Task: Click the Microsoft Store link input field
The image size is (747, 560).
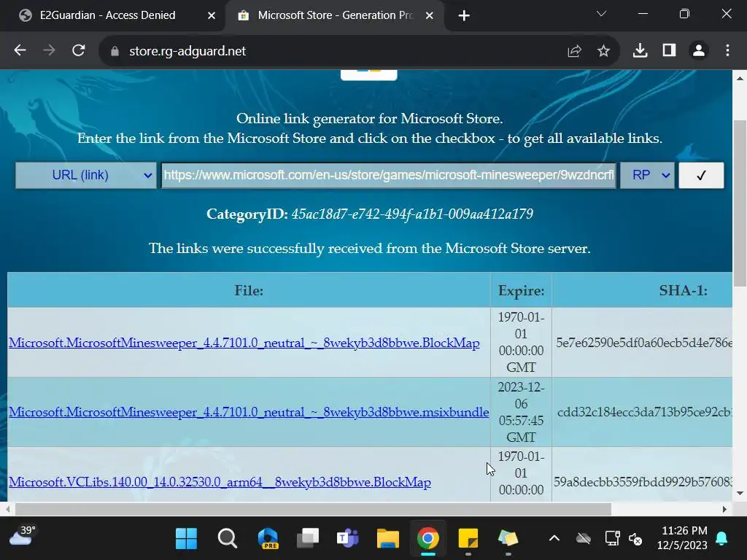Action: click(389, 175)
